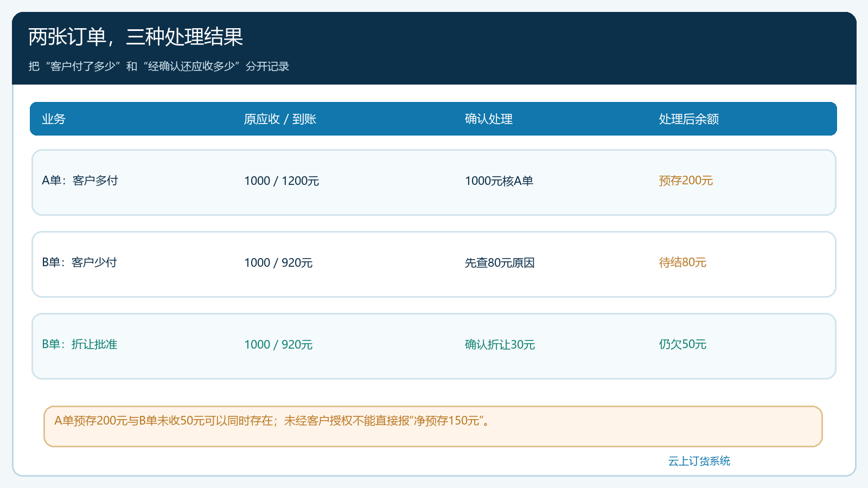Select the balance 仍欠50元
This screenshot has height=488, width=868.
tap(682, 344)
